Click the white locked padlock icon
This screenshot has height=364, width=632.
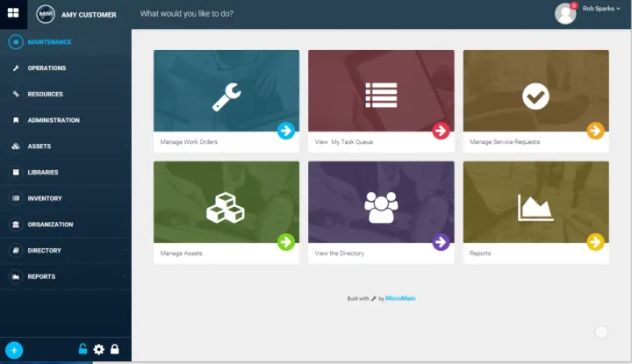coord(114,349)
